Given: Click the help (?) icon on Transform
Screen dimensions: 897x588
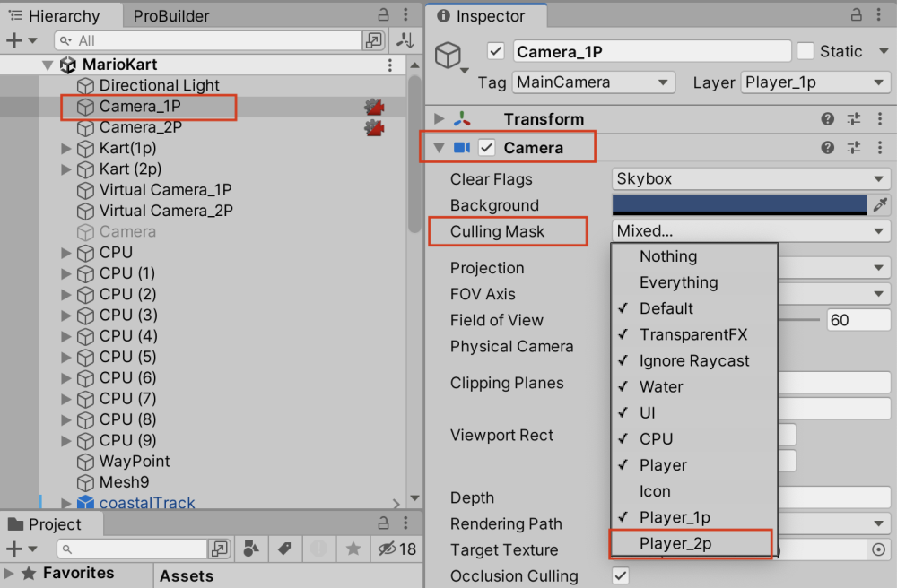Looking at the screenshot, I should (x=827, y=118).
